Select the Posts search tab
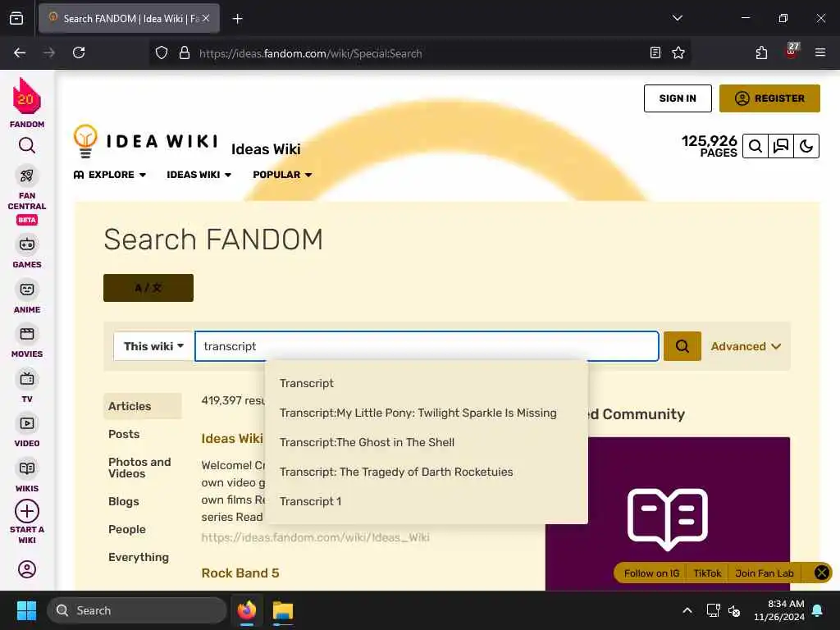 click(124, 434)
